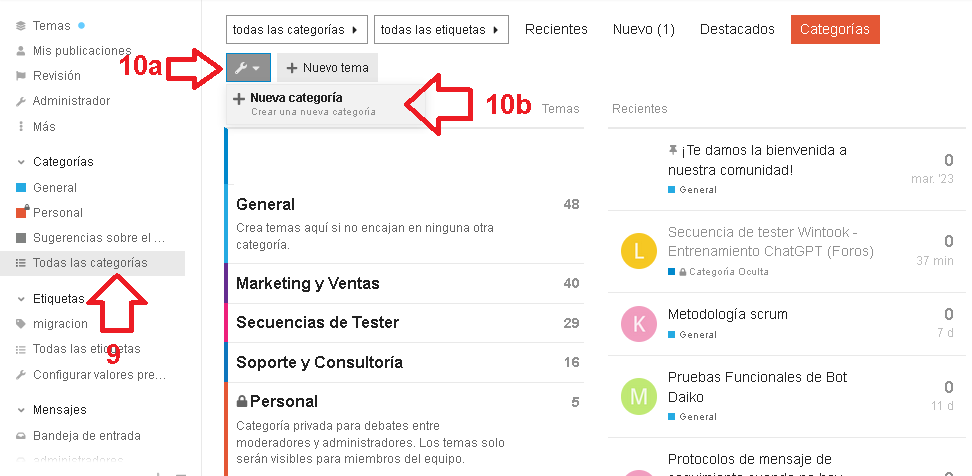Select 'Todas las categorías' in sidebar
972x476 pixels.
(90, 263)
